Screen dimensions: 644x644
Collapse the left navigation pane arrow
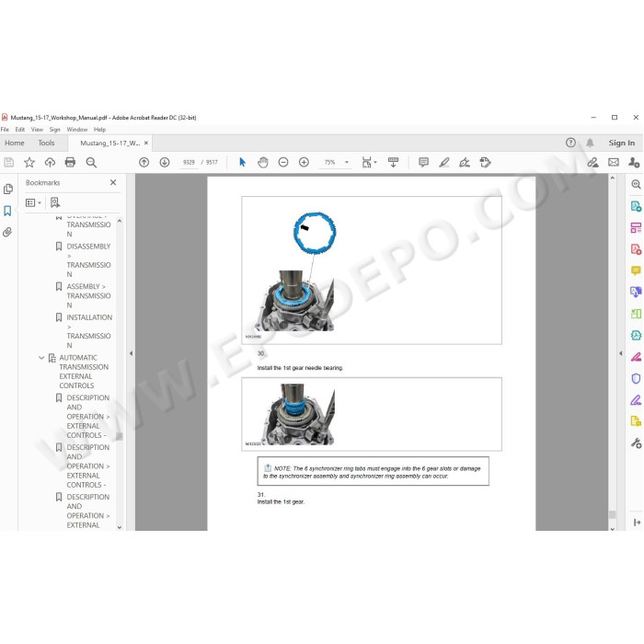pos(131,353)
